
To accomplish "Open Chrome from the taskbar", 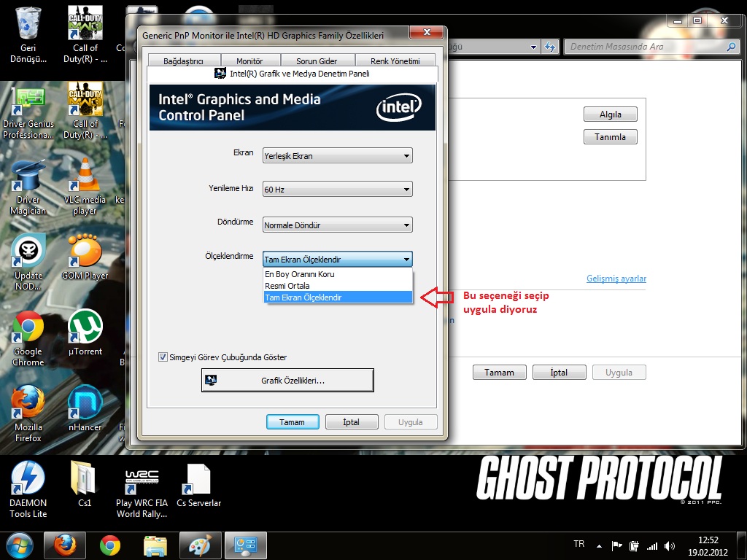I will point(110,545).
